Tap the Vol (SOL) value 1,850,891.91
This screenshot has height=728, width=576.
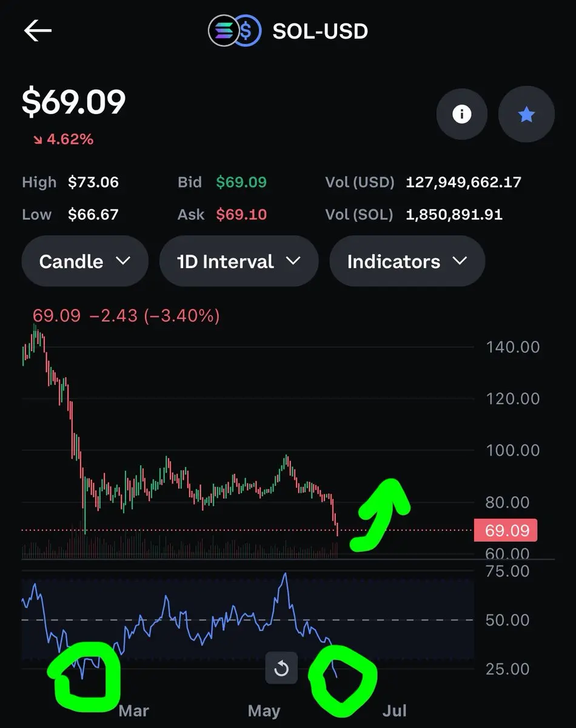pyautogui.click(x=454, y=214)
